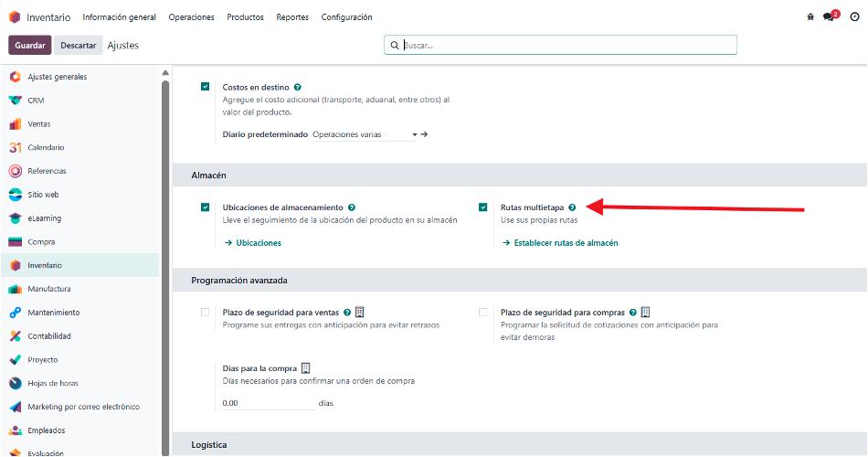Click the Inventario app icon in navbar
The width and height of the screenshot is (868, 457).
(x=15, y=16)
